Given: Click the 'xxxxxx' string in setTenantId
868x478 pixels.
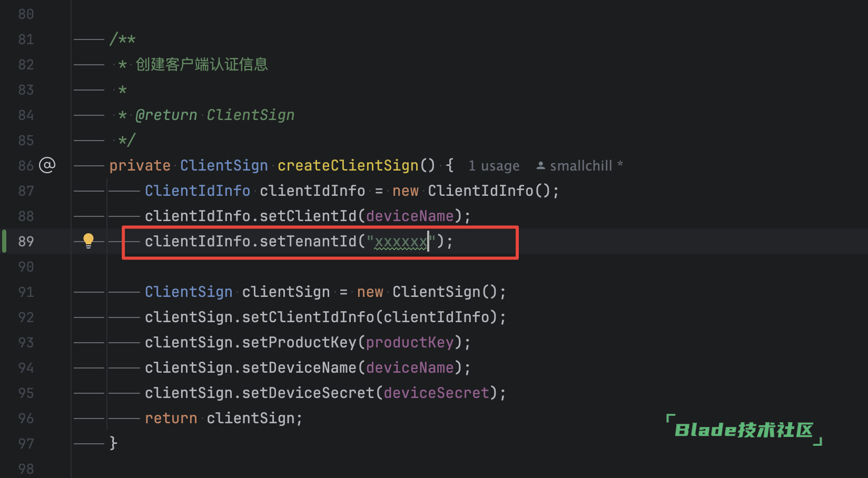Looking at the screenshot, I should point(401,242).
